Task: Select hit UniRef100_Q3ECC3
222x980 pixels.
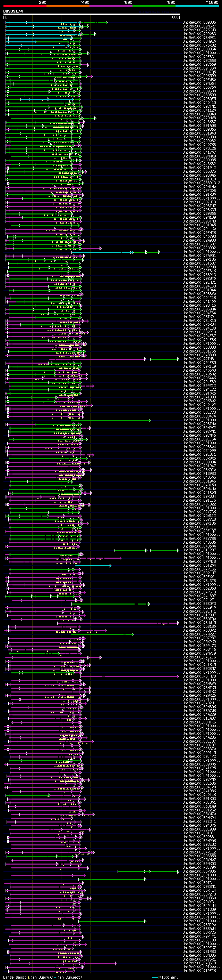Action: point(199,412)
